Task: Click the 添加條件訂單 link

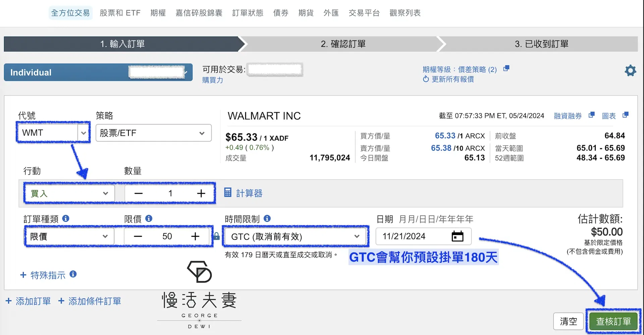Action: (95, 301)
